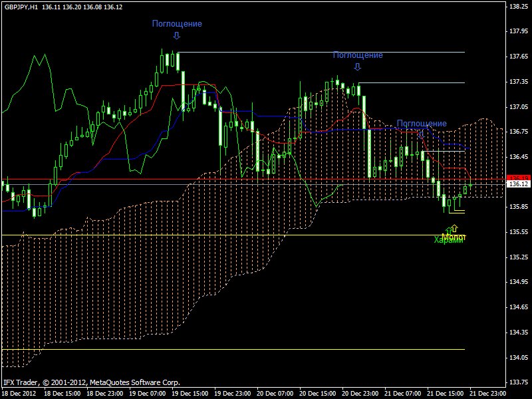Click the 137.95 price scale label
The height and width of the screenshot is (399, 532).
pos(517,31)
